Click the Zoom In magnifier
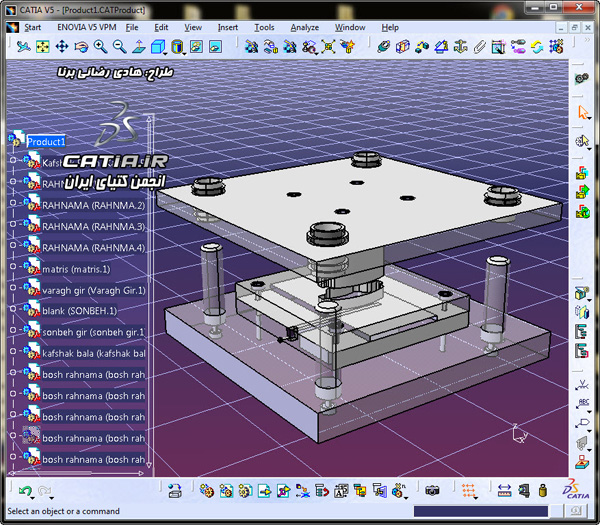Viewport: 600px width, 525px height. (x=100, y=47)
